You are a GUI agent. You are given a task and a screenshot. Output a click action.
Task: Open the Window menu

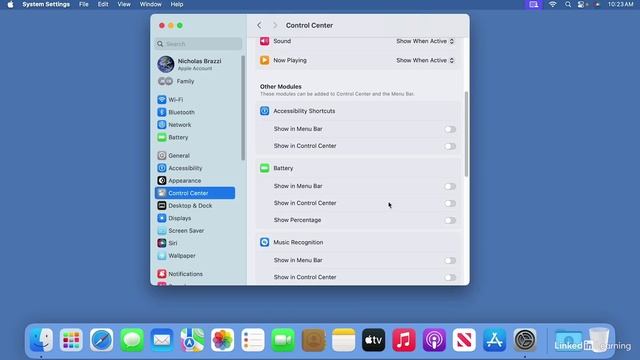[151, 4]
